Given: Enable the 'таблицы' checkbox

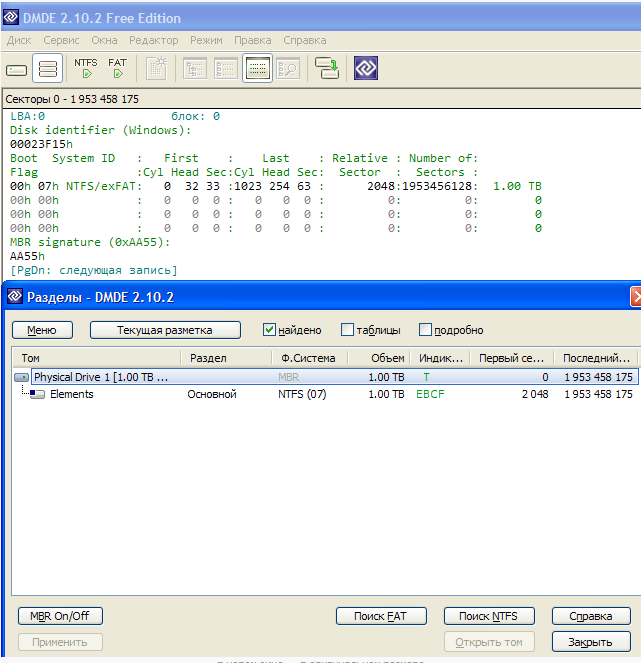Looking at the screenshot, I should click(347, 330).
